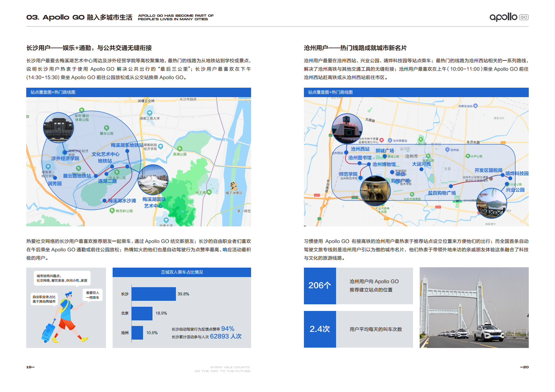
Task: Select the 桃花岭公园 park pin
Action: [112, 210]
